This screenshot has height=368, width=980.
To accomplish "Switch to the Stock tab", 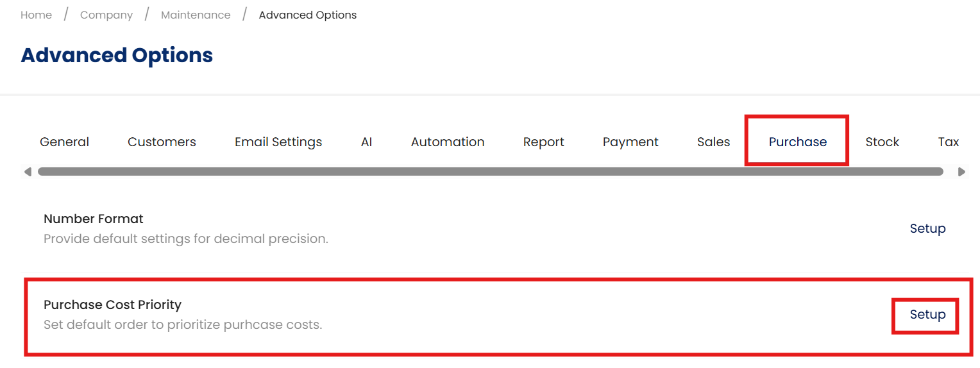I will [882, 142].
